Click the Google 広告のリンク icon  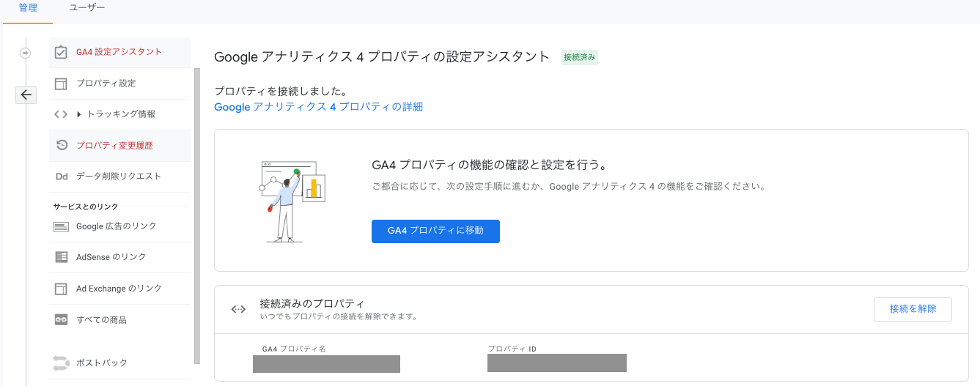62,227
